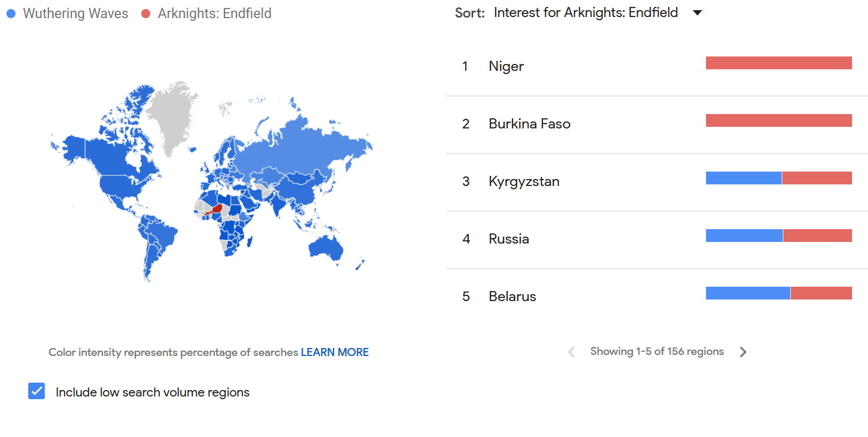Click Australia on the world map
The image size is (868, 437).
point(325,248)
